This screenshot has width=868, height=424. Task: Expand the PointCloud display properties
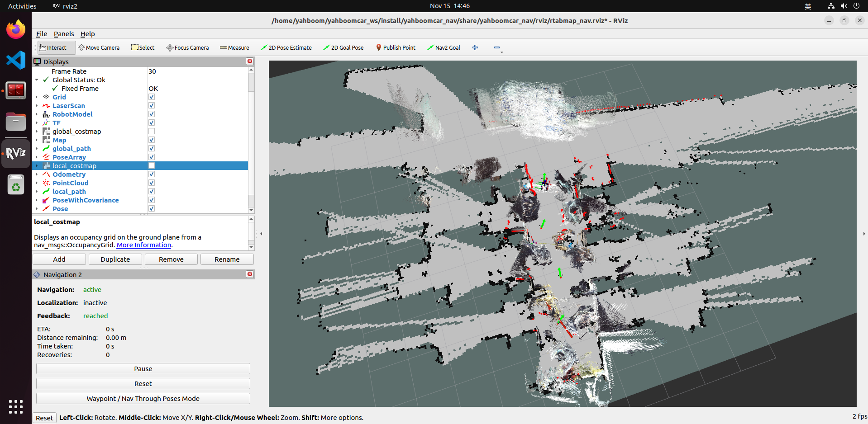[37, 183]
